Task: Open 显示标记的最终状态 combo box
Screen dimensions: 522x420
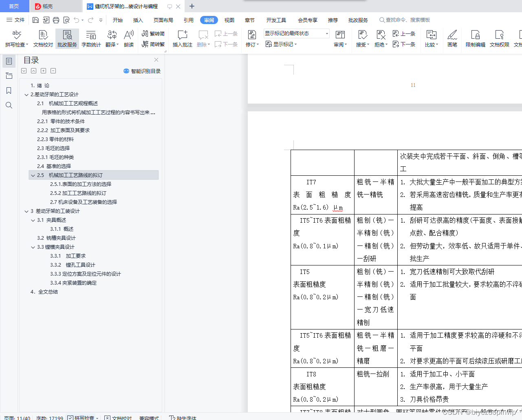Action: click(x=296, y=33)
